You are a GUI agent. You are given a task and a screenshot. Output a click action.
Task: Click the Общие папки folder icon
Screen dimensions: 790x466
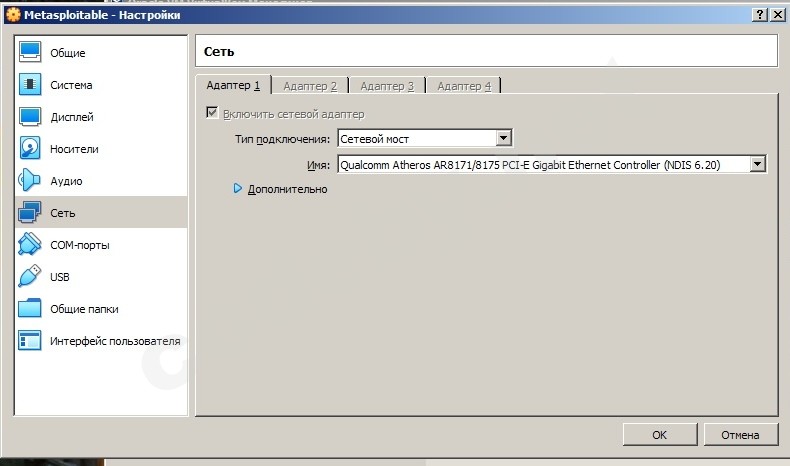pyautogui.click(x=30, y=308)
